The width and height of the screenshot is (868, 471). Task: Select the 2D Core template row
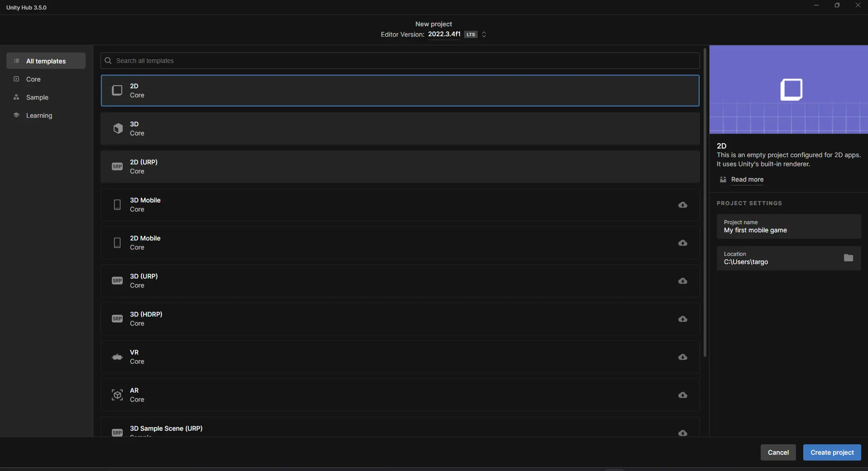pos(400,91)
